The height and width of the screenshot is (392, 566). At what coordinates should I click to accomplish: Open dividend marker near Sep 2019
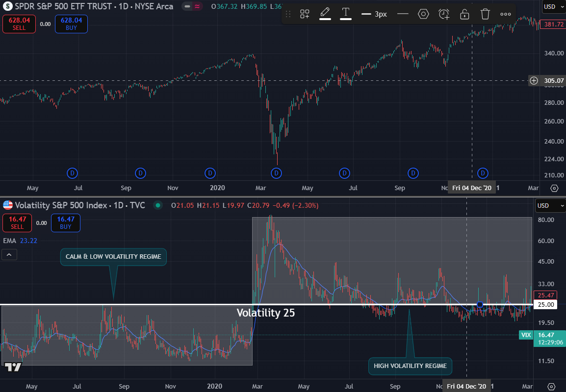click(x=140, y=173)
